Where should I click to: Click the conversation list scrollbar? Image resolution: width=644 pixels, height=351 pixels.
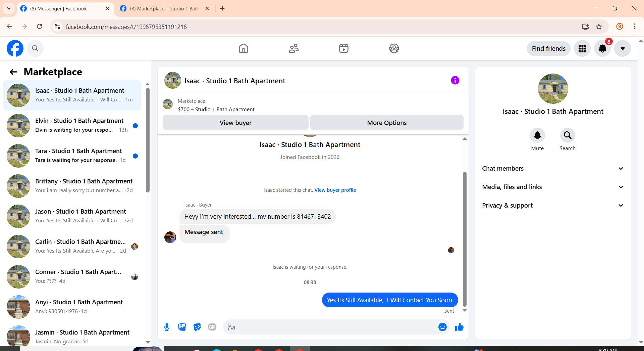148,140
